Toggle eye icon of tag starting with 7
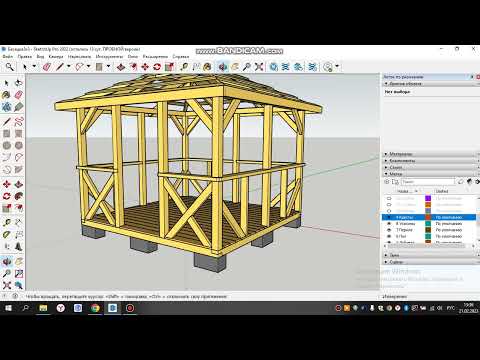Image resolution: width=480 pixels, height=360 pixels. [x=389, y=230]
